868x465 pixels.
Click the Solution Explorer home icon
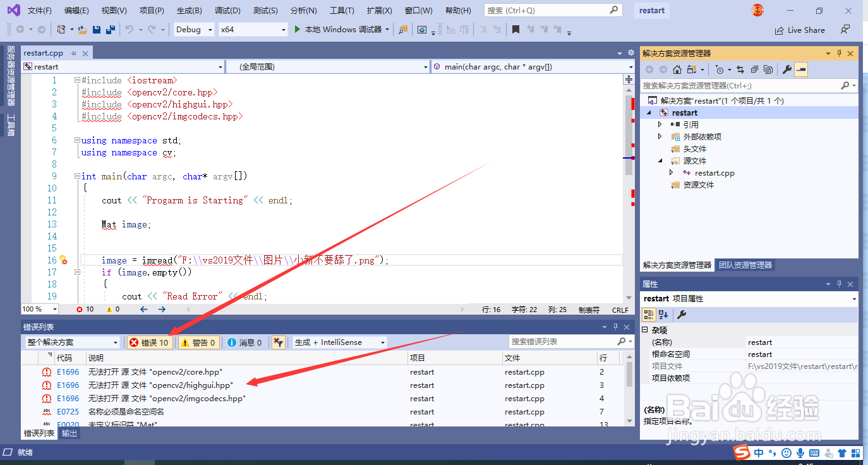point(677,69)
